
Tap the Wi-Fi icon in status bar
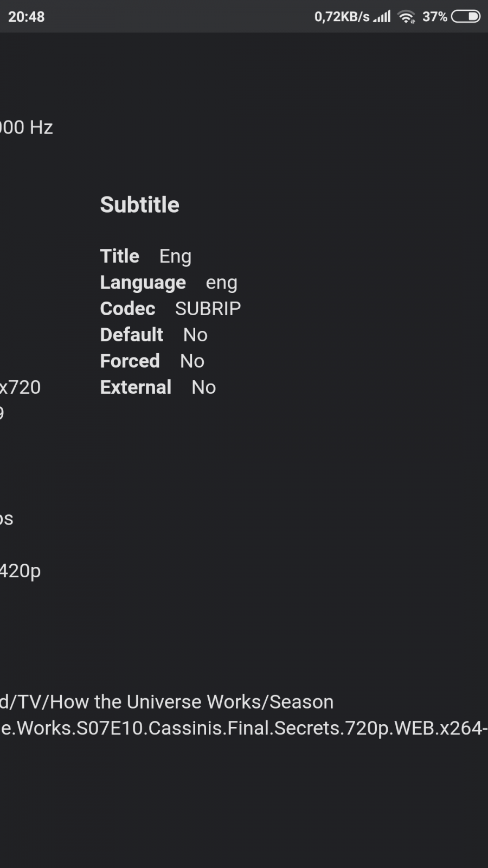click(x=406, y=17)
